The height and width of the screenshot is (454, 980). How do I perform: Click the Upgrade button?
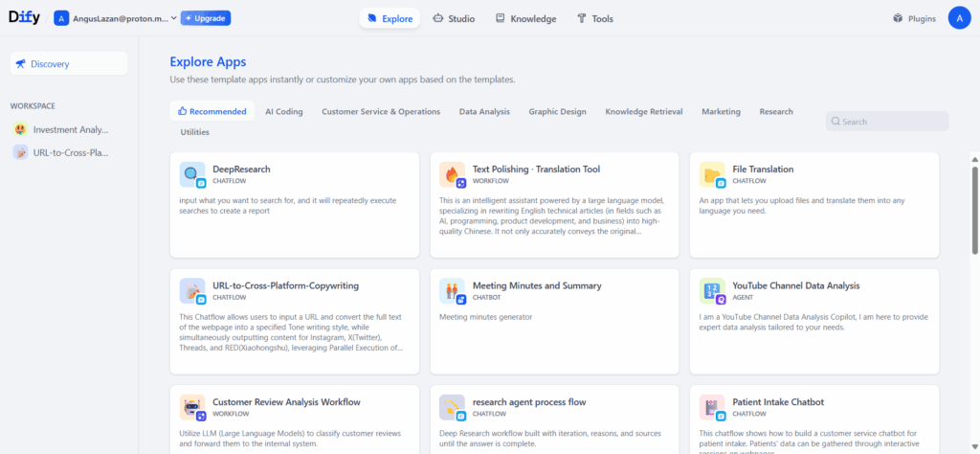[x=206, y=18]
